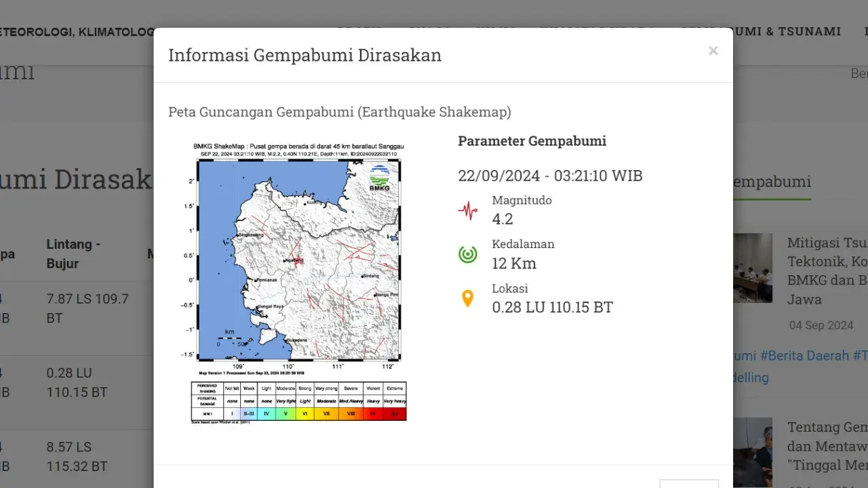Click the Lintang - Bujur column header
Viewport: 868px width, 488px height.
[73, 254]
